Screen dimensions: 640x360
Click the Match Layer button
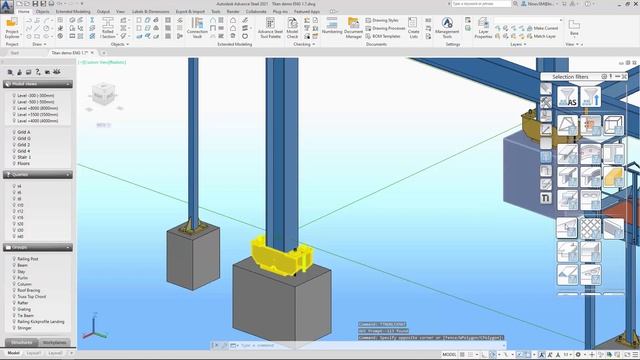pyautogui.click(x=541, y=36)
